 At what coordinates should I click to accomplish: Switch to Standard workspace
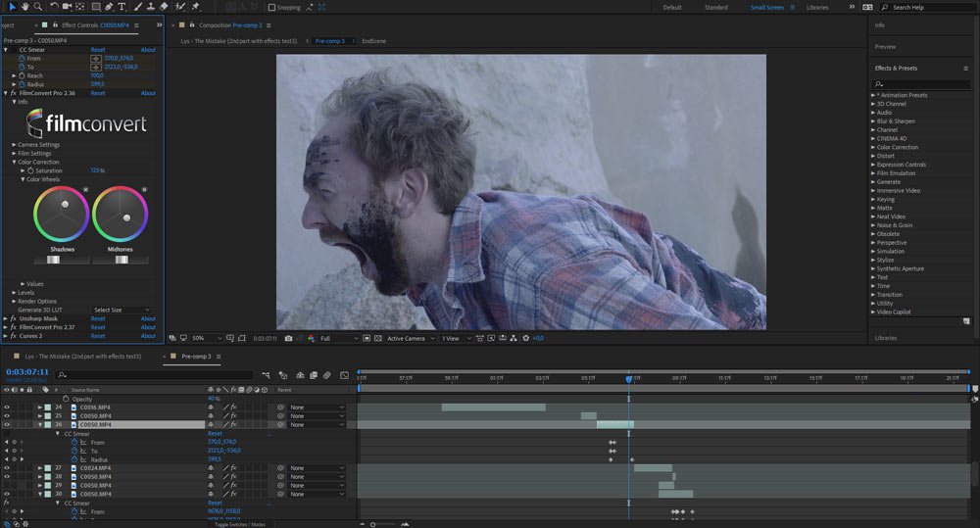point(716,8)
